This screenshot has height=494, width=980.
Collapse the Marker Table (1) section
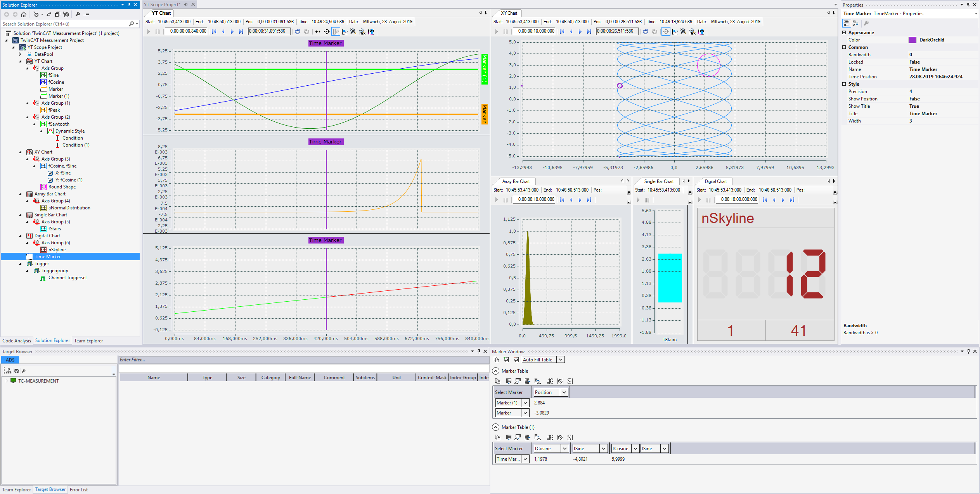496,427
